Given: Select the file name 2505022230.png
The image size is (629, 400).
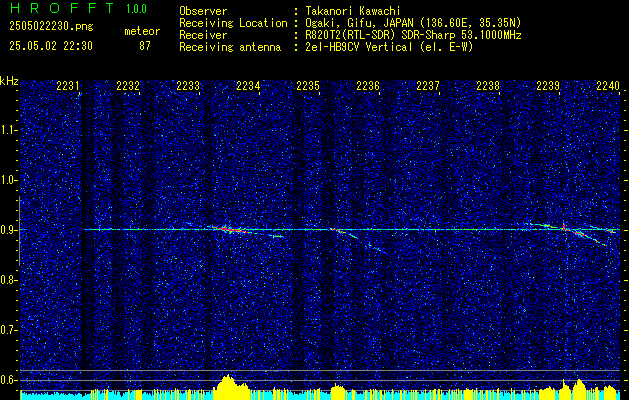Looking at the screenshot, I should 51,26.
